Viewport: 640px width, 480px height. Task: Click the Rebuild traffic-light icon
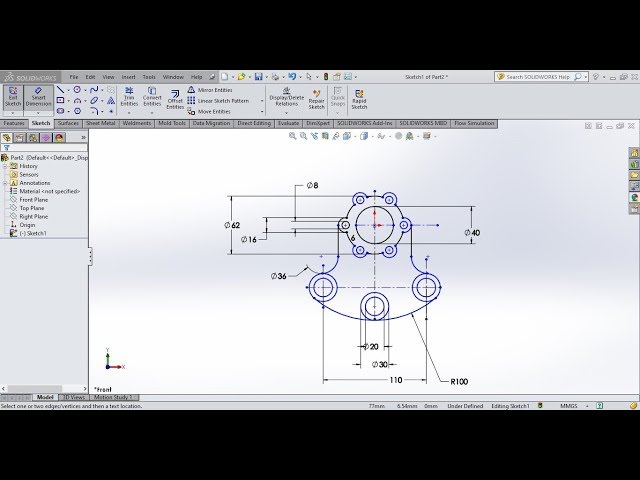point(326,77)
